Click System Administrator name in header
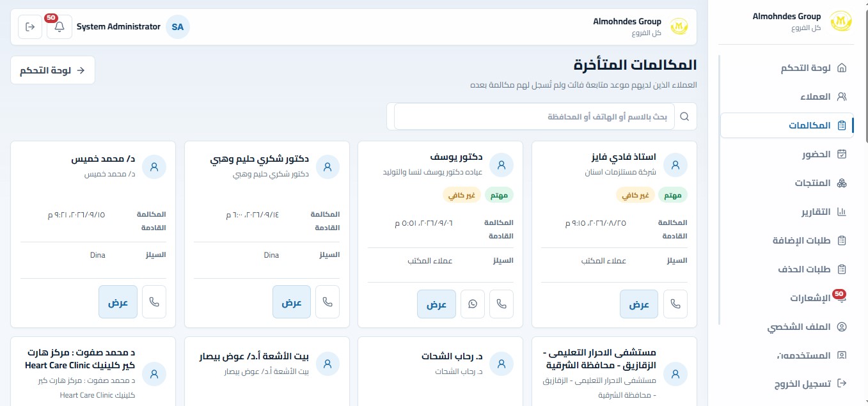 (x=118, y=27)
